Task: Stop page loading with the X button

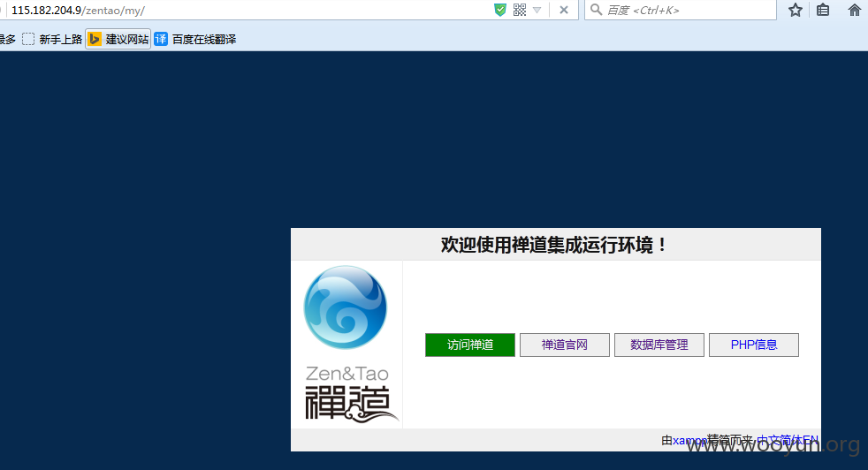Action: pyautogui.click(x=564, y=10)
